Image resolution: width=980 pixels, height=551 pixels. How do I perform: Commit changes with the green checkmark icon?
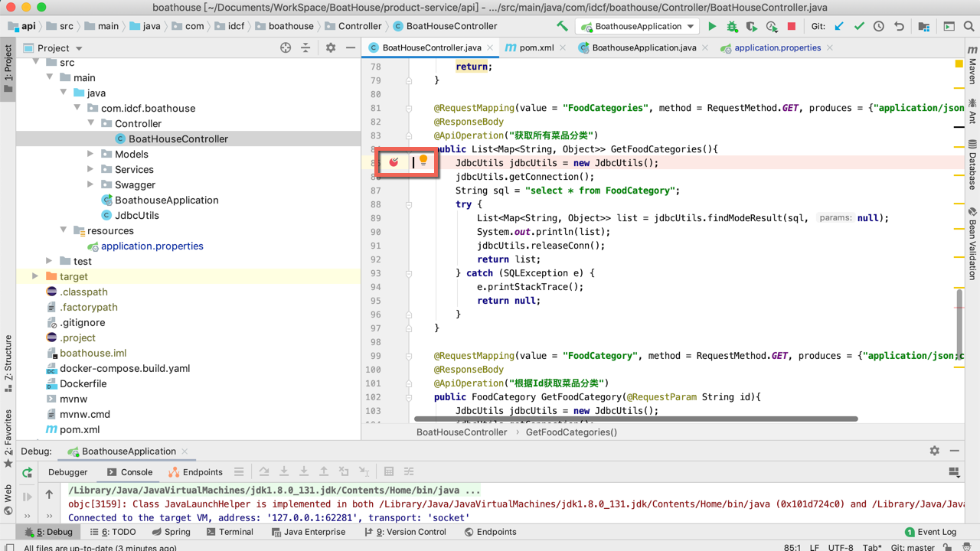coord(859,26)
